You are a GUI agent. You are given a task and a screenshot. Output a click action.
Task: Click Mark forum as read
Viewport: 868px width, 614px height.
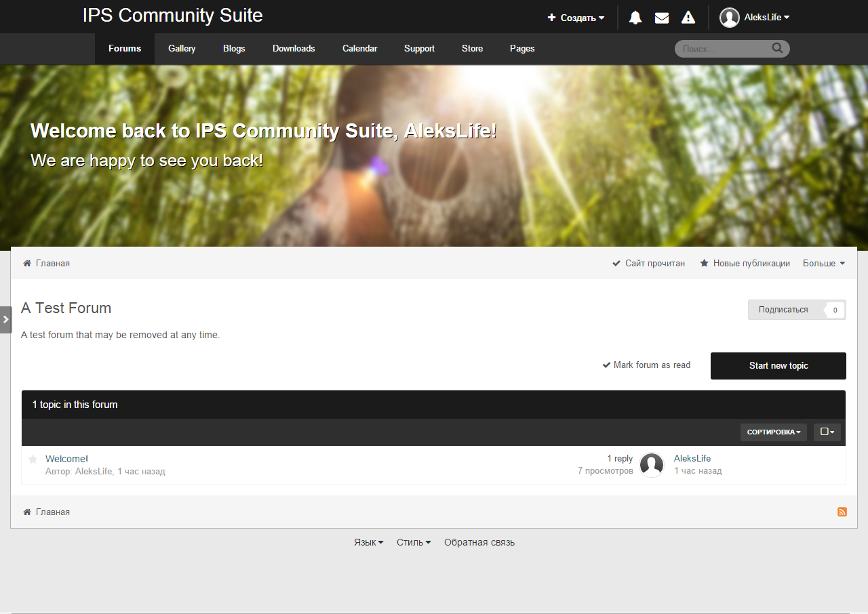tap(646, 365)
